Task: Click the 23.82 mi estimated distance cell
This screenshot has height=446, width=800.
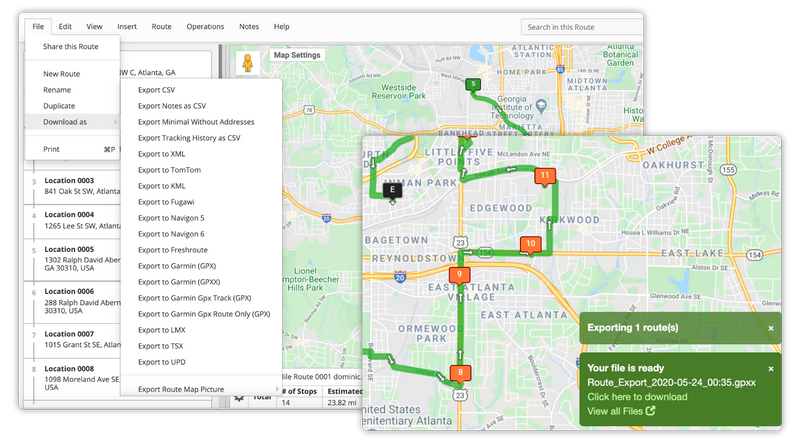Action: pyautogui.click(x=342, y=403)
